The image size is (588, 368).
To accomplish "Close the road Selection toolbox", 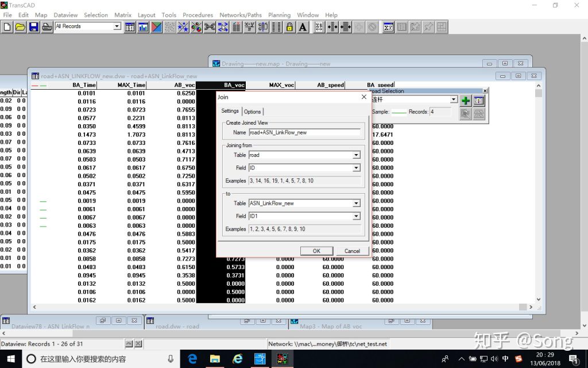I will coord(485,91).
